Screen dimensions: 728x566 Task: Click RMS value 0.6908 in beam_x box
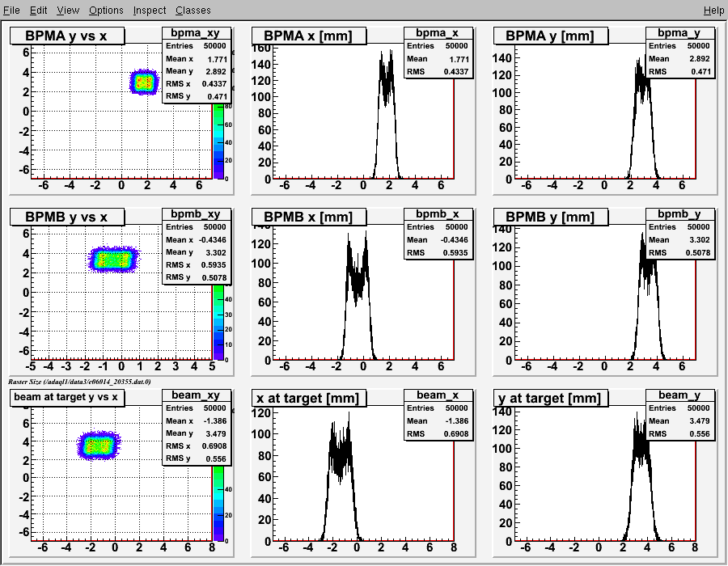click(456, 433)
